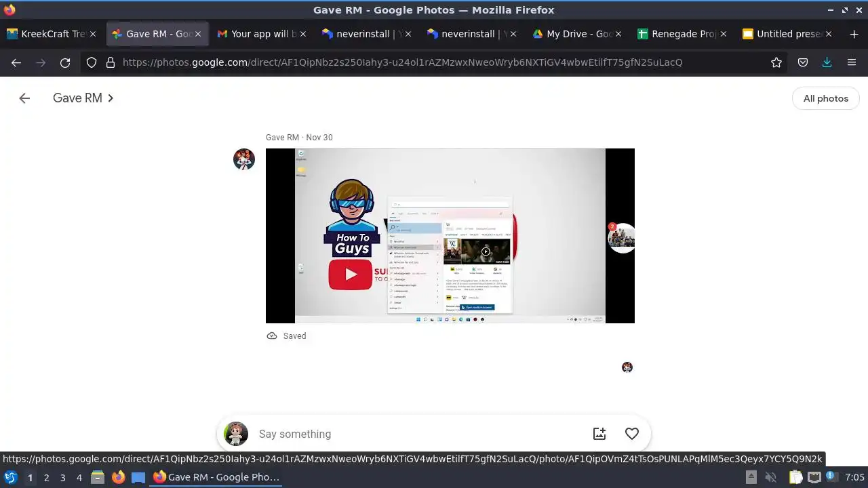The height and width of the screenshot is (488, 868).
Task: Switch to workspace 3
Action: click(x=62, y=478)
